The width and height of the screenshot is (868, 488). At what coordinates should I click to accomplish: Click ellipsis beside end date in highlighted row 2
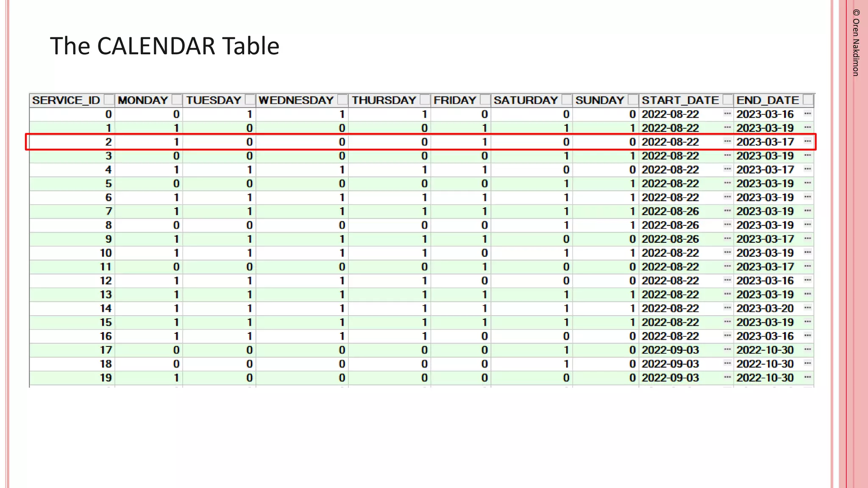click(807, 141)
